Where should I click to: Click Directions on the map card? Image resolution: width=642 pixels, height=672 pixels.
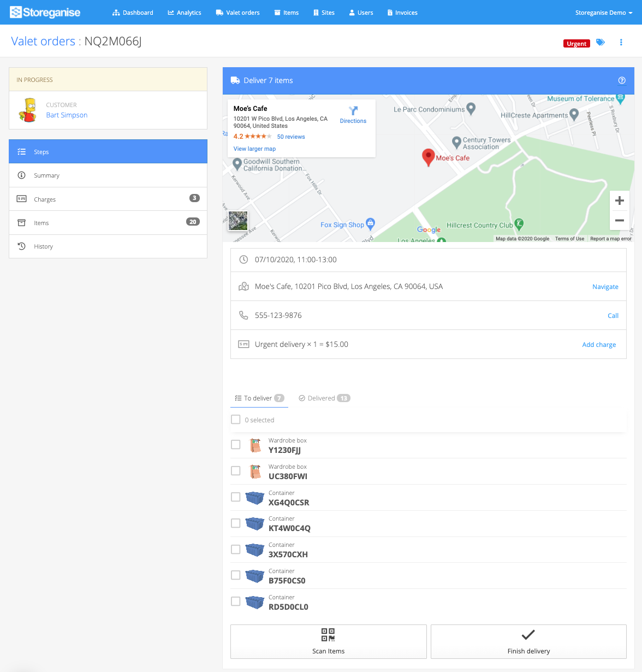(x=353, y=115)
